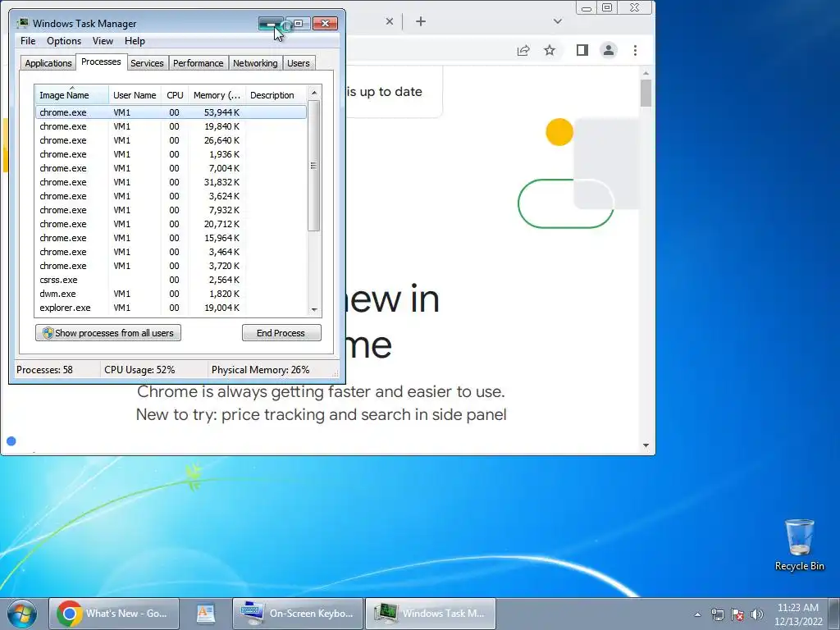Open the Chrome share page icon

(523, 50)
